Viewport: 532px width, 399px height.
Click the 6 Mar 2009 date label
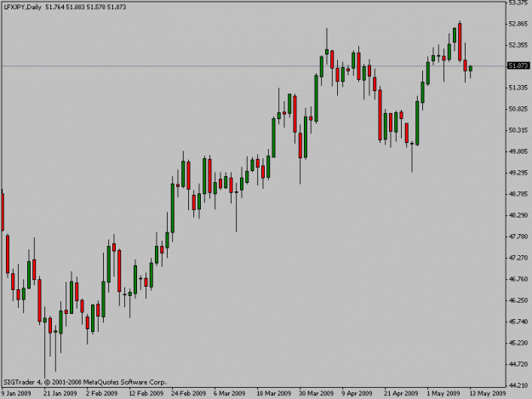click(x=229, y=394)
